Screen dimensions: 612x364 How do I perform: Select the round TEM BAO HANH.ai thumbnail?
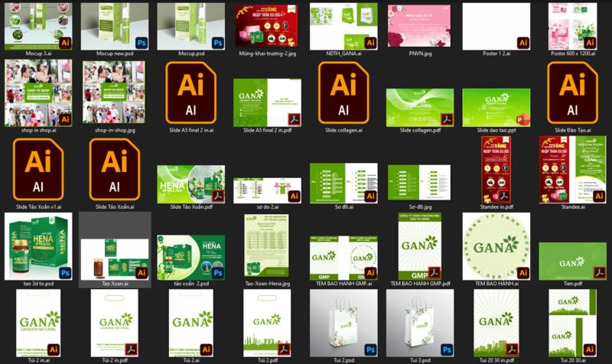[x=496, y=246]
